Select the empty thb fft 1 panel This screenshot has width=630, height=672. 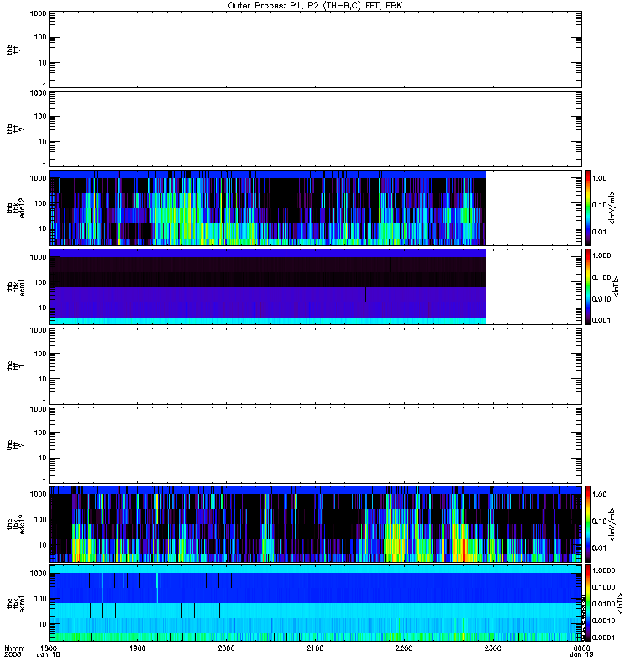315,50
